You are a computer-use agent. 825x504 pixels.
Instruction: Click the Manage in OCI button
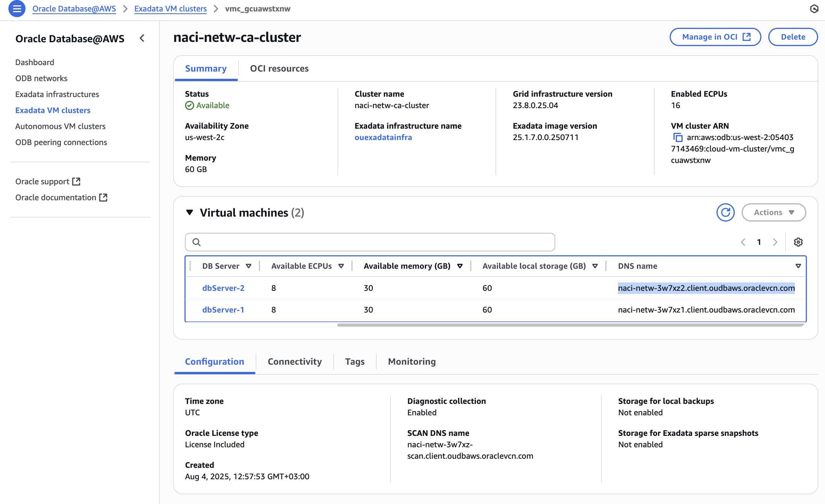coord(715,37)
